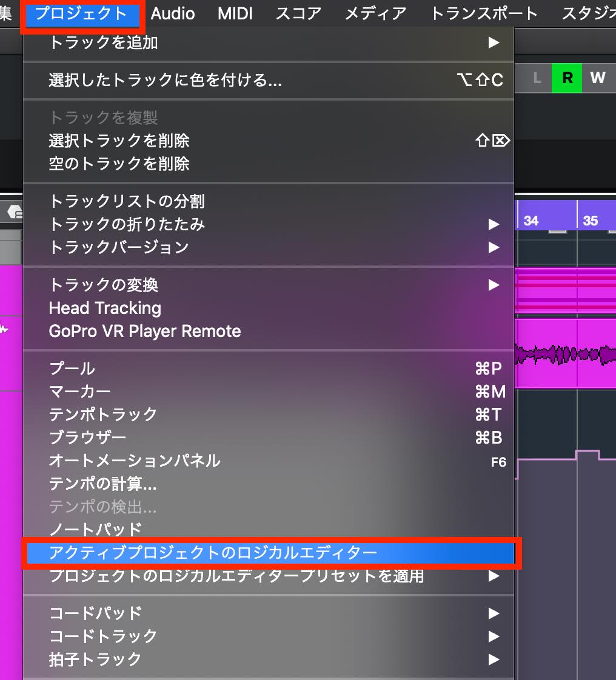Choose トラックリストの分割

[x=269, y=201]
